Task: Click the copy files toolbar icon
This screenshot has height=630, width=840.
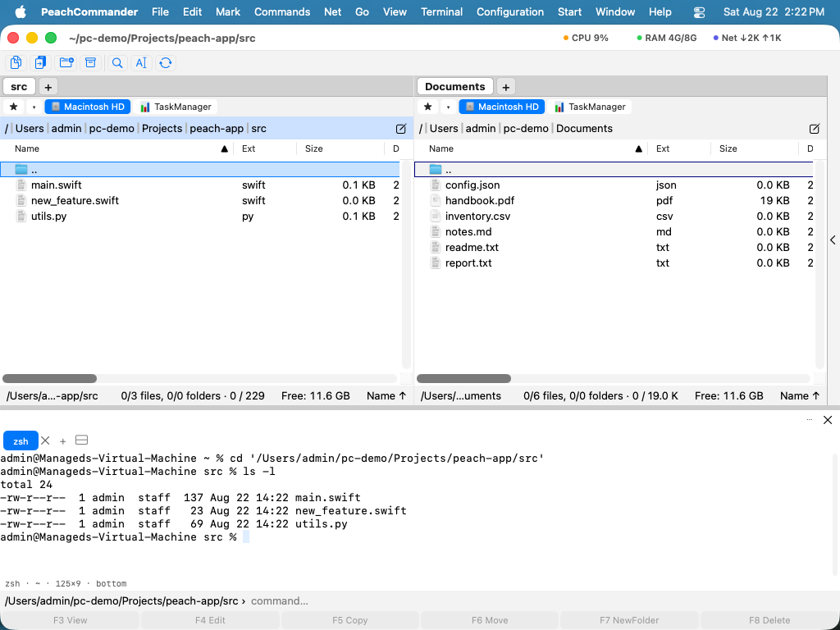Action: (16, 62)
